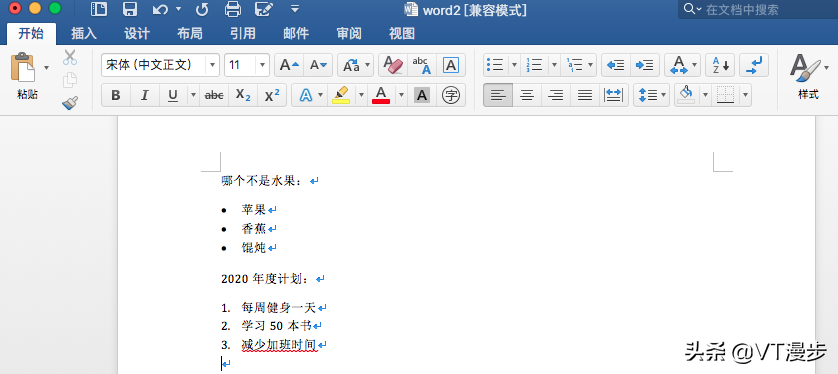Click the Copy icon below scissors
The height and width of the screenshot is (374, 838).
[x=70, y=80]
